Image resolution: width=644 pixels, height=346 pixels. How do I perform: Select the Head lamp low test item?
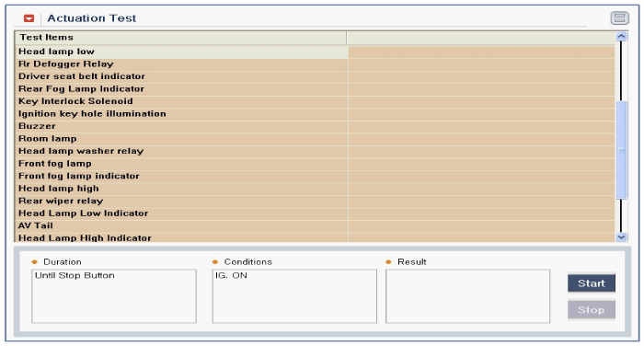click(x=315, y=52)
